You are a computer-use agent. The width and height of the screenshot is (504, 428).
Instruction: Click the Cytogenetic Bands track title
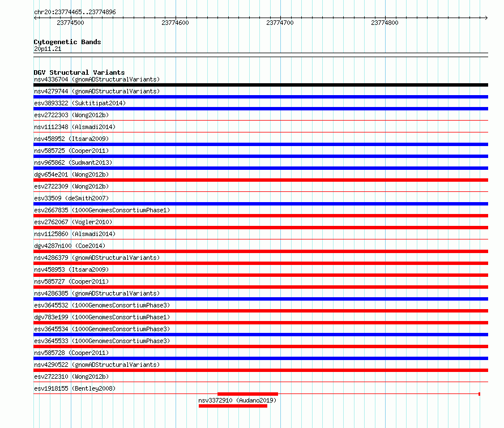coord(67,42)
